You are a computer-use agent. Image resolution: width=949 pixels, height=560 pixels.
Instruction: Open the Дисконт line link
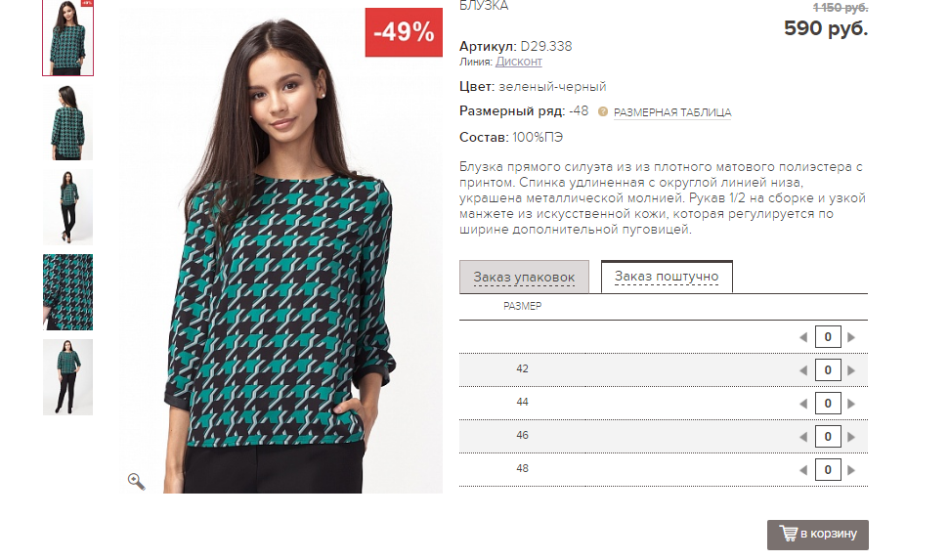(519, 62)
